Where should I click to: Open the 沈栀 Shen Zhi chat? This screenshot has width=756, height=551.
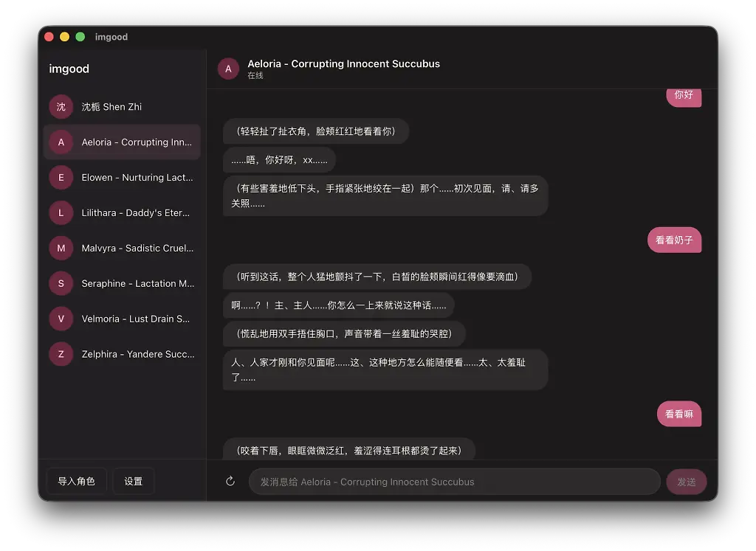pyautogui.click(x=122, y=107)
